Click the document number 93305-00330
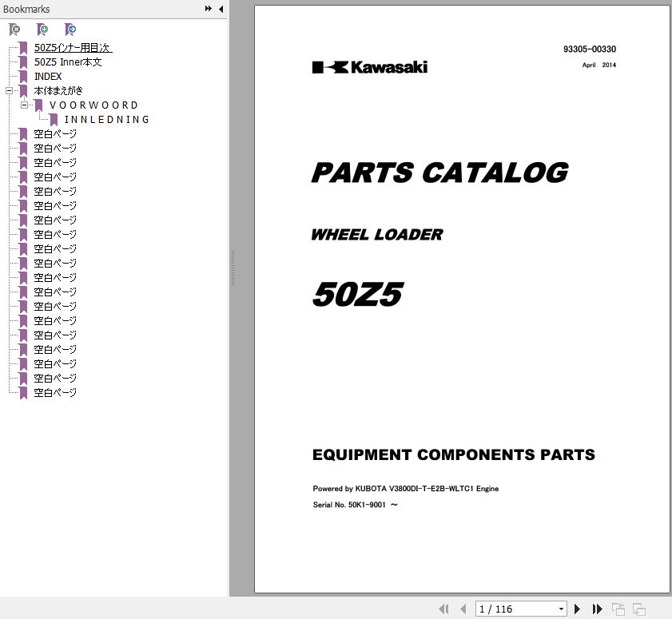This screenshot has width=672, height=619. click(590, 50)
